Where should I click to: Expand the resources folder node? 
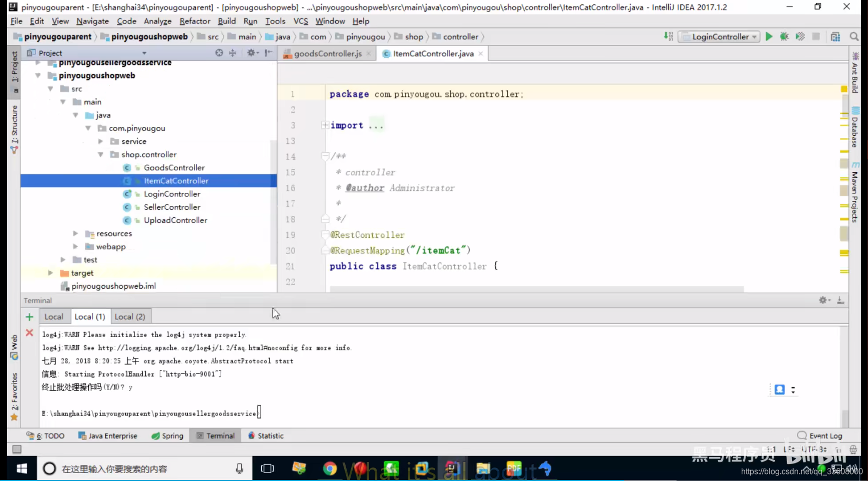tap(75, 233)
